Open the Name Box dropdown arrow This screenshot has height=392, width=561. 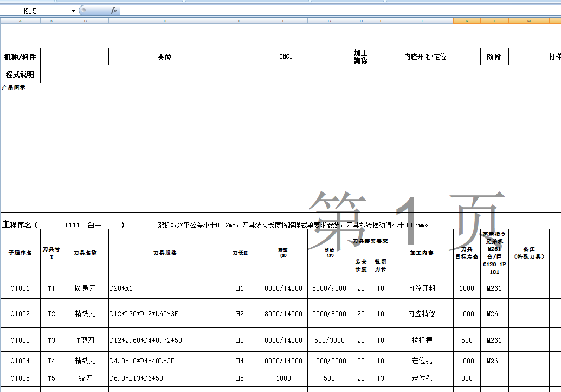click(x=73, y=11)
